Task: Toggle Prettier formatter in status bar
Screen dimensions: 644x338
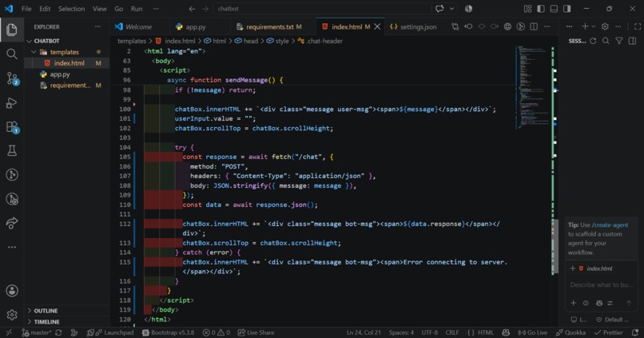Action: click(x=609, y=332)
